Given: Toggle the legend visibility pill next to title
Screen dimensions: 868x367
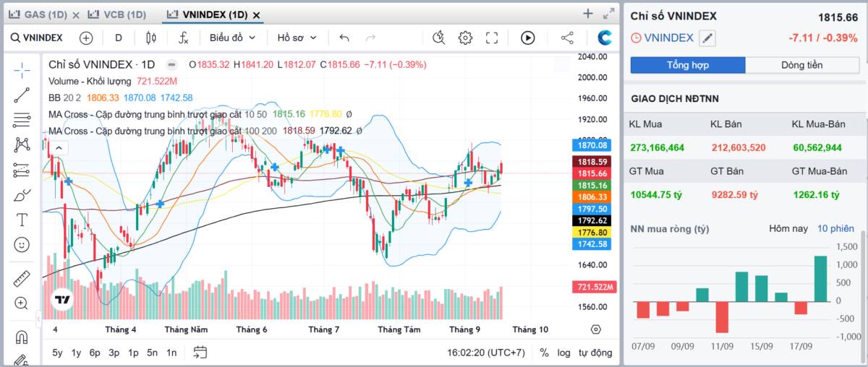Looking at the screenshot, I should pos(171,64).
